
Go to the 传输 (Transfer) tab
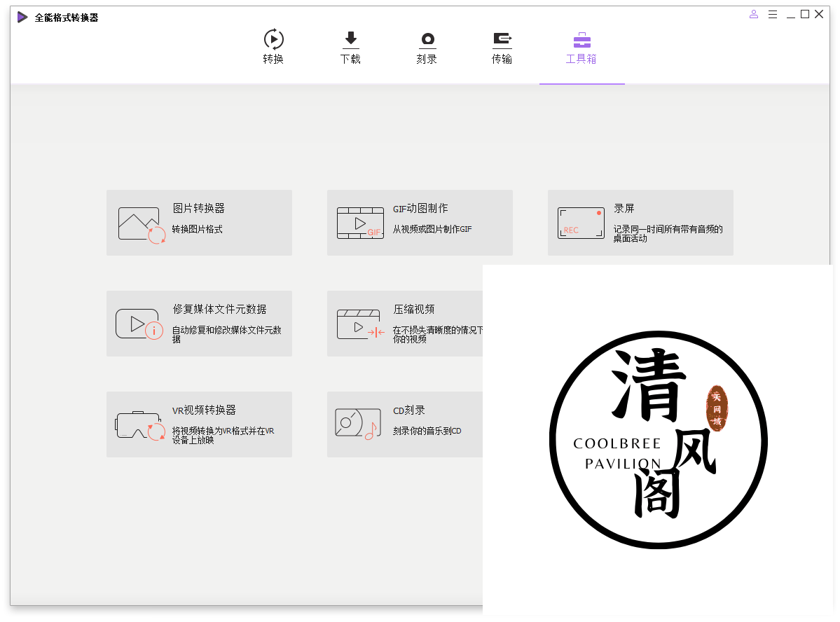coord(502,47)
